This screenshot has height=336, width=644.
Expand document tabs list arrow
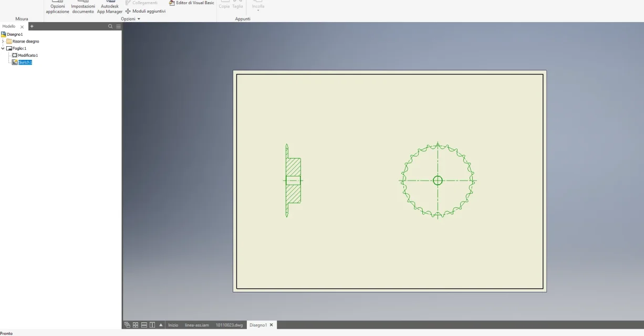pos(161,325)
